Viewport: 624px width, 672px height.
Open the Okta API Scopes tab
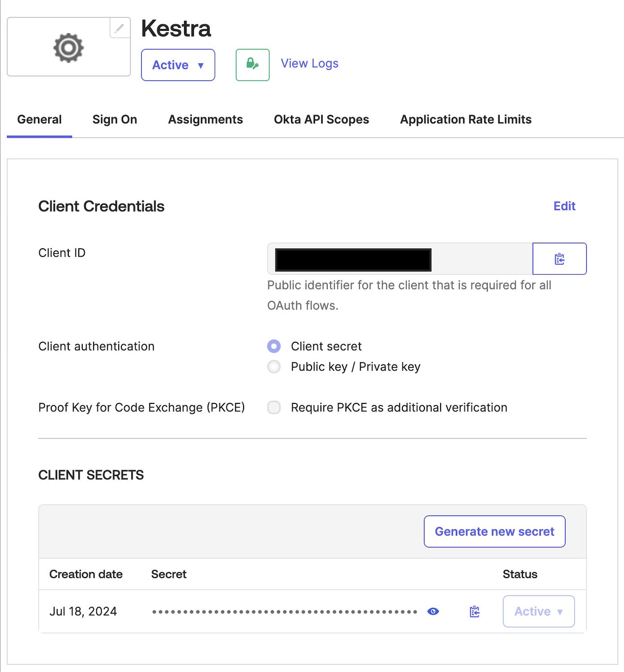[x=321, y=120]
